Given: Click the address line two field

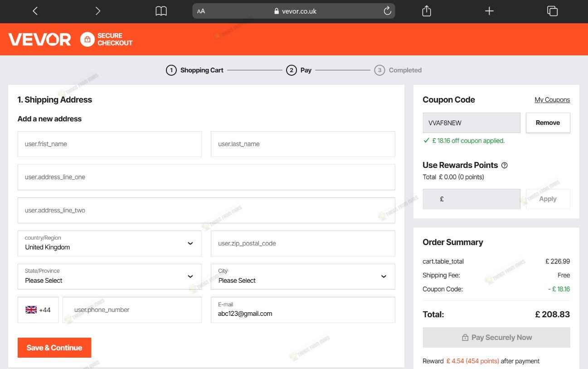Looking at the screenshot, I should 206,210.
